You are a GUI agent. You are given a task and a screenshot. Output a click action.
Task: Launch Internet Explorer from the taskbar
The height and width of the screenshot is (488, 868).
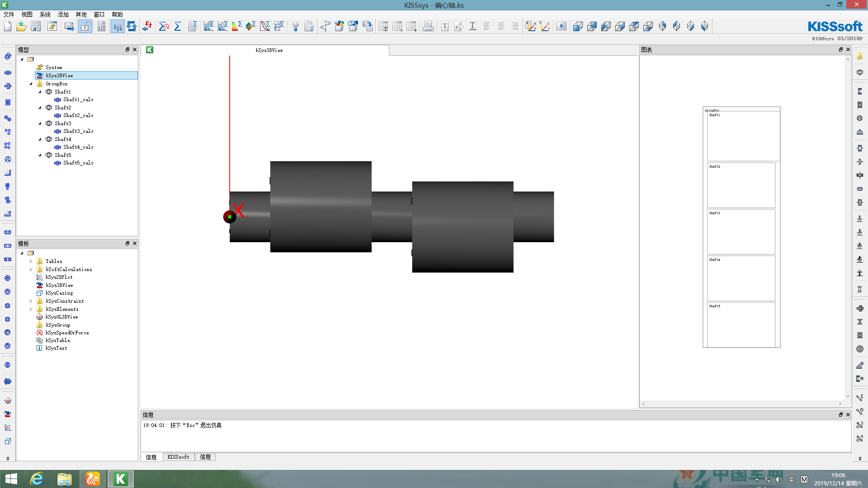[x=37, y=479]
